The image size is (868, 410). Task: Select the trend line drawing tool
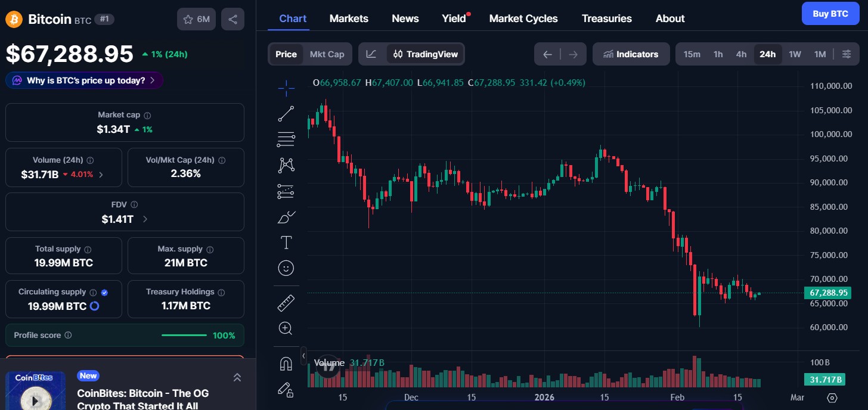click(286, 113)
